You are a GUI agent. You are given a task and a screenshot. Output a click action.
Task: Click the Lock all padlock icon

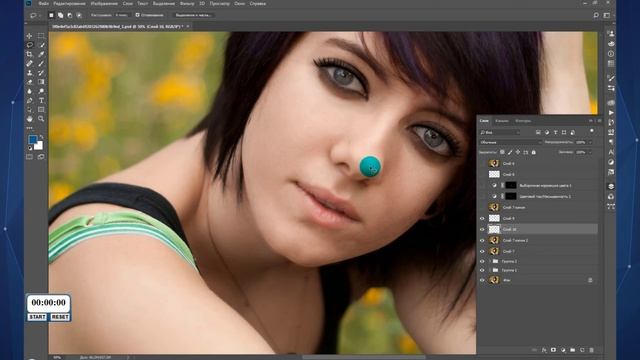coord(533,152)
